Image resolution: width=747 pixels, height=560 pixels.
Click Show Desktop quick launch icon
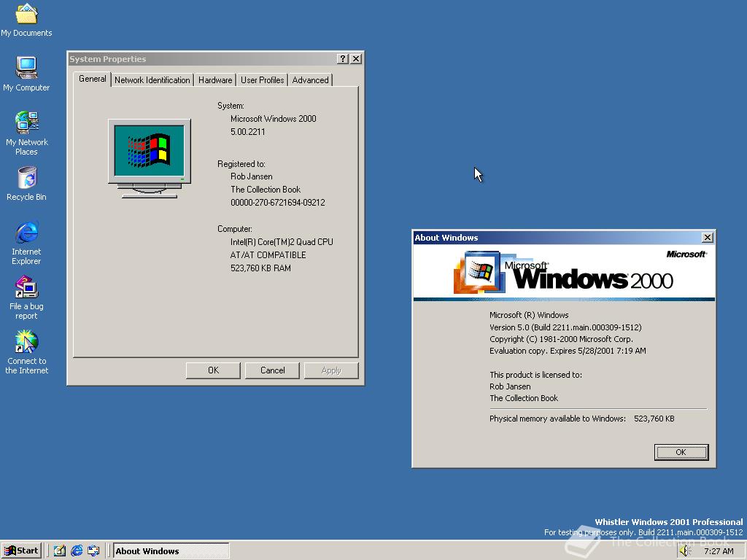click(x=60, y=551)
